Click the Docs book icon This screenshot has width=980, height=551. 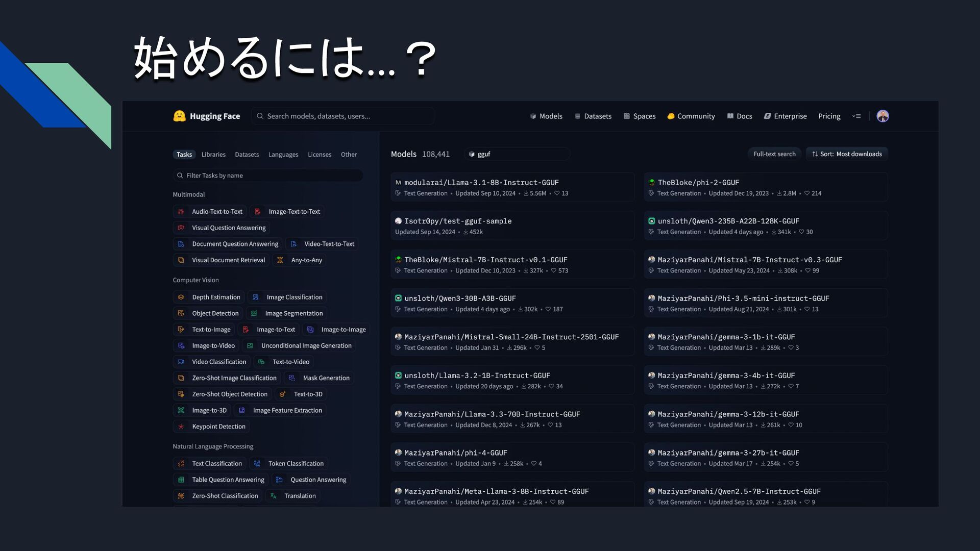pos(730,116)
